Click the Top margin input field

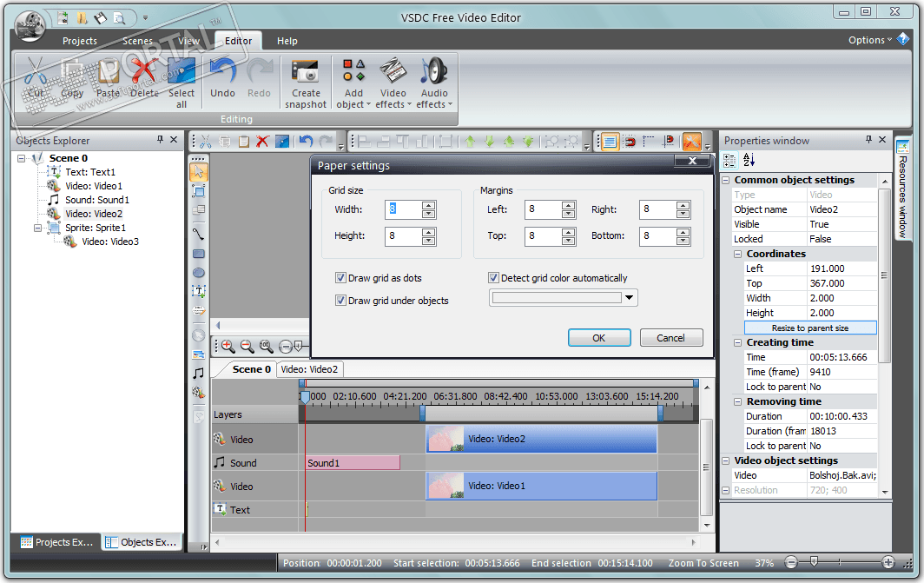click(x=543, y=235)
